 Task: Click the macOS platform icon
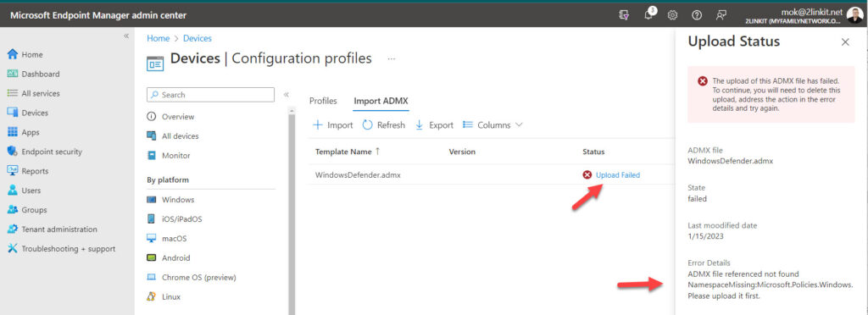[151, 238]
